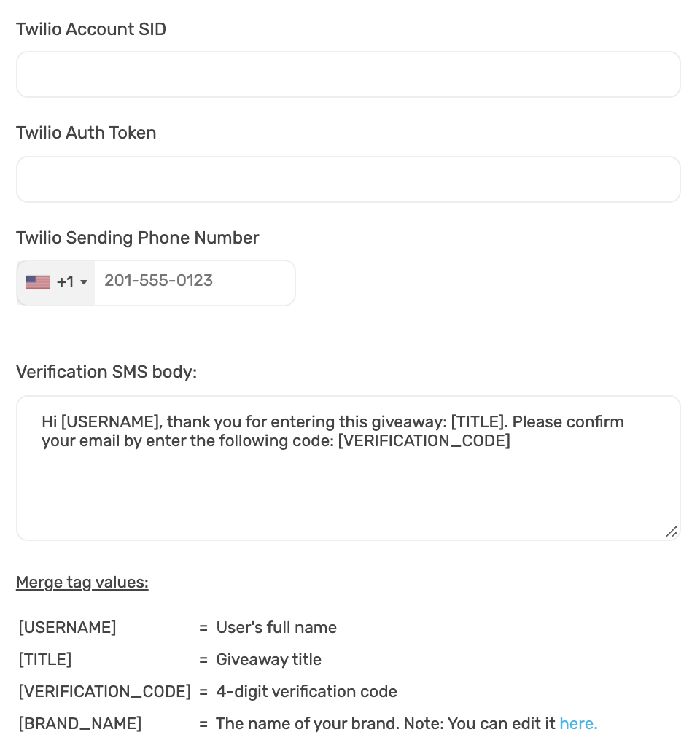Select the [TITLE] merge tag label
The height and width of the screenshot is (751, 700).
[44, 659]
